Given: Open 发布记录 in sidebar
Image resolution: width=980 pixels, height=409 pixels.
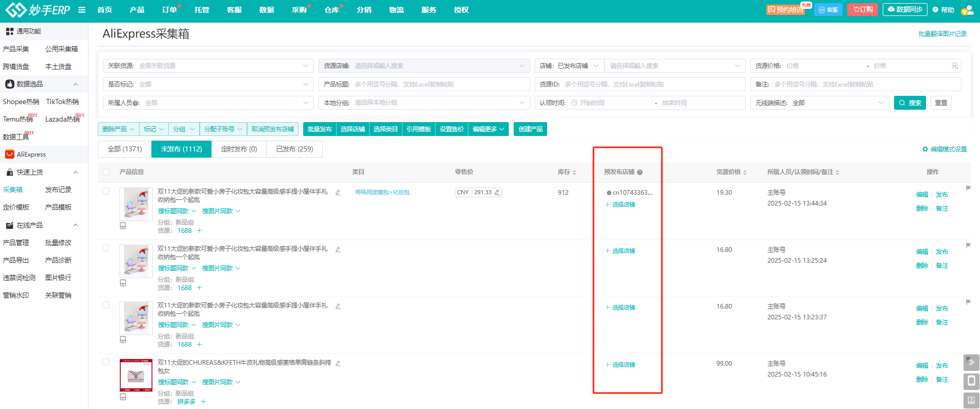Looking at the screenshot, I should [x=58, y=190].
